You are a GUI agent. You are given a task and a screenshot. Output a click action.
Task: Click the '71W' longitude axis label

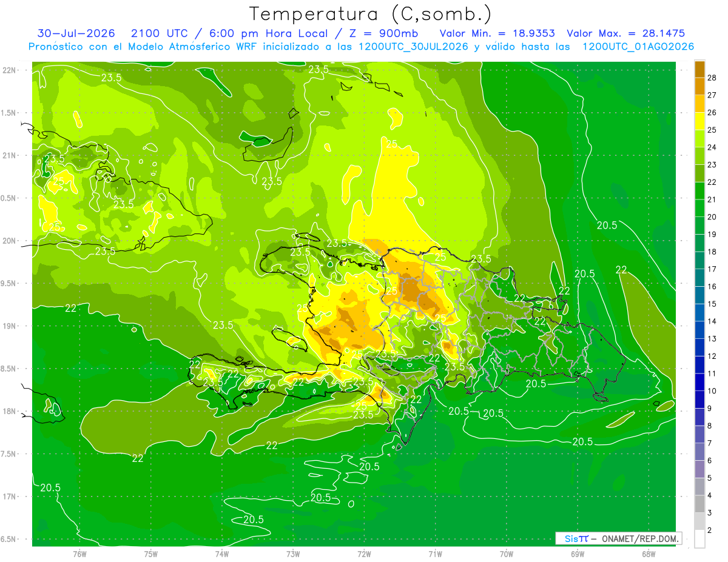(x=435, y=554)
